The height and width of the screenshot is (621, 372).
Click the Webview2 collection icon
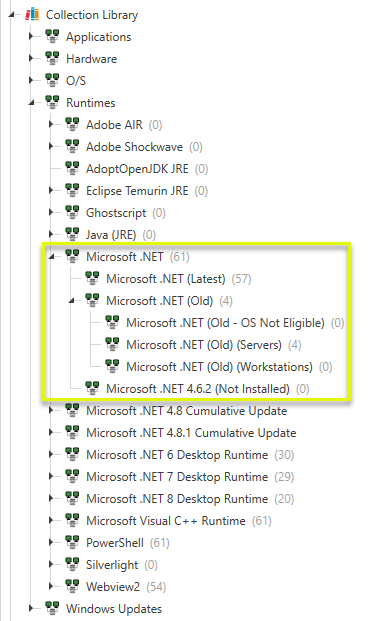[x=72, y=586]
